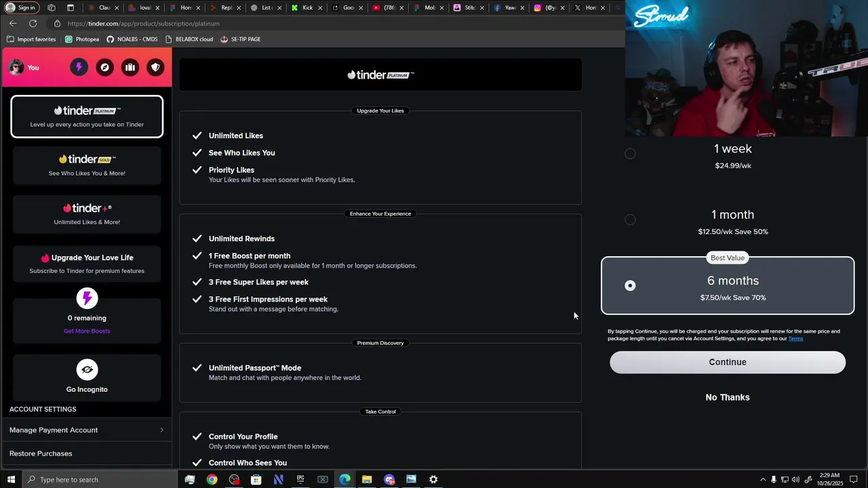Click the Go Incognito eye icon

(87, 369)
